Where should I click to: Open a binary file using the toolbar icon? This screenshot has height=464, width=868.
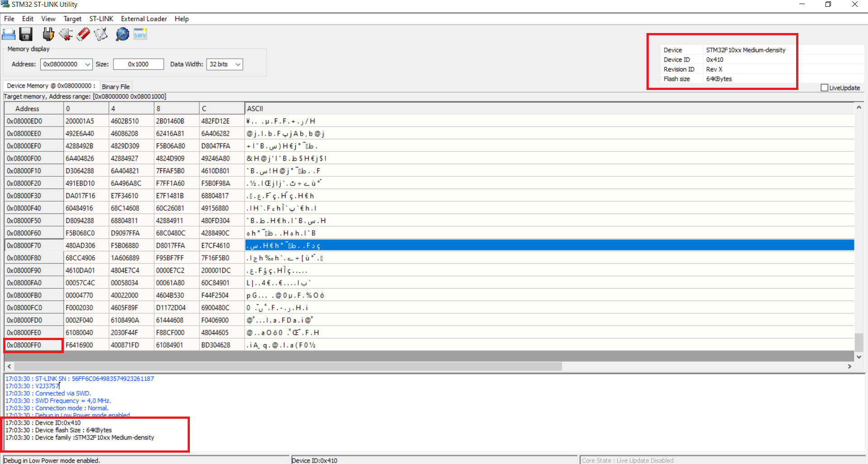(9, 34)
